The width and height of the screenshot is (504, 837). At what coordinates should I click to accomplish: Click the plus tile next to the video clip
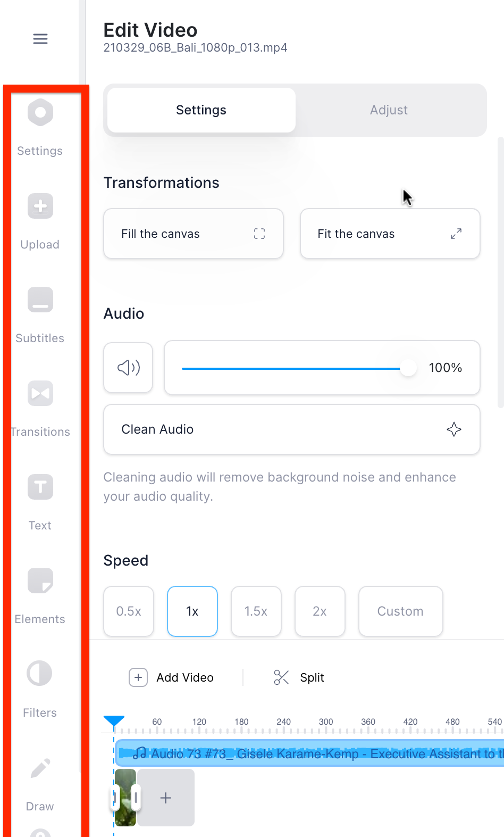click(x=166, y=798)
